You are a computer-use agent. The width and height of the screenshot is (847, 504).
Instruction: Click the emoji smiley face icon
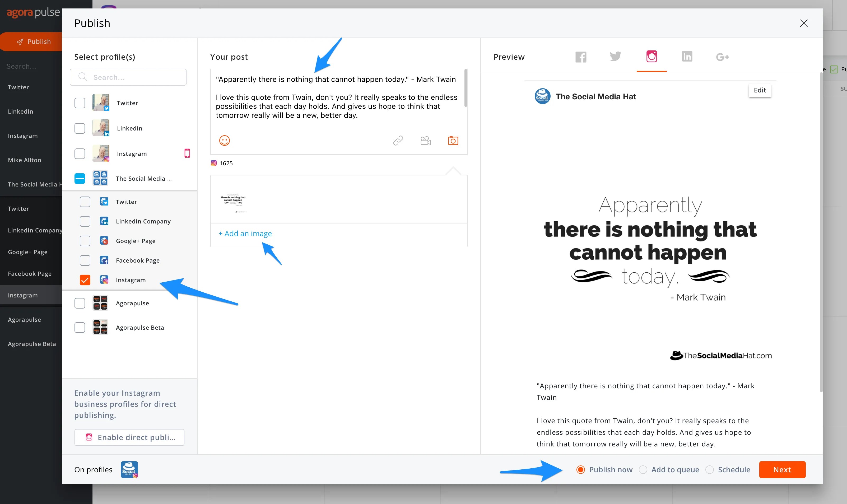coord(225,141)
